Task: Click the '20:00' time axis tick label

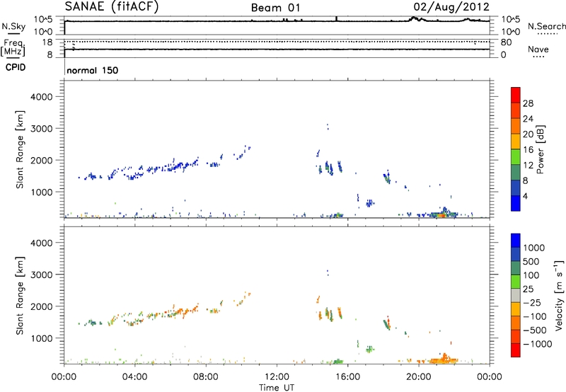Action: click(419, 377)
